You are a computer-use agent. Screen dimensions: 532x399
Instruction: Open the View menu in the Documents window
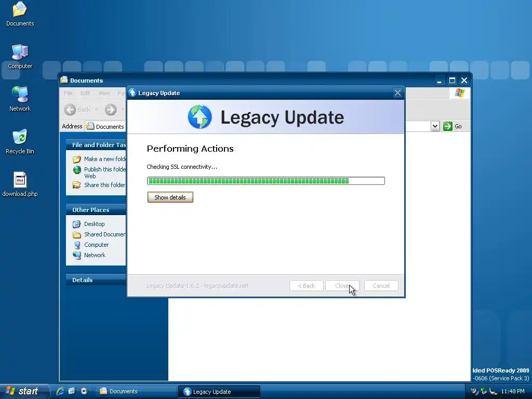point(104,93)
